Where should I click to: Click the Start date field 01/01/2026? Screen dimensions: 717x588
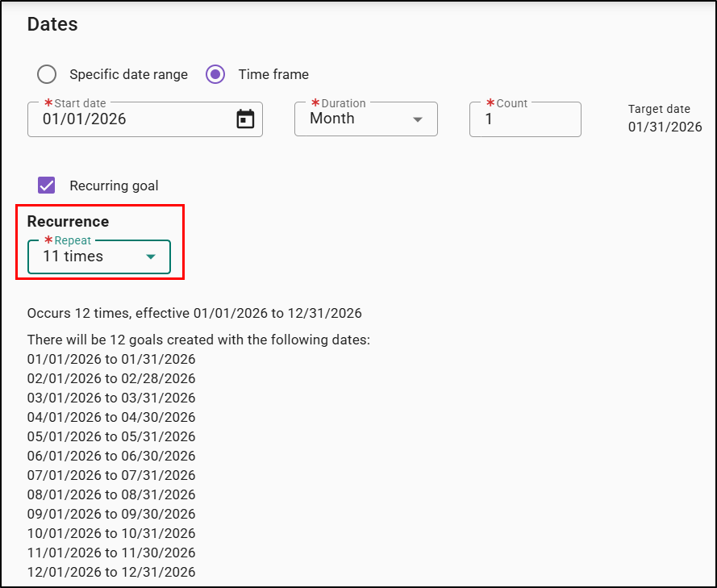point(145,119)
